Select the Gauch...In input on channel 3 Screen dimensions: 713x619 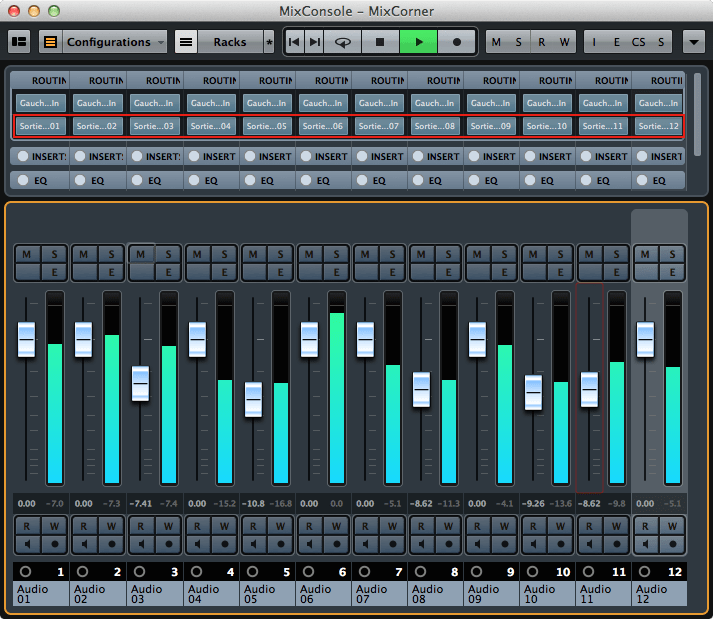pyautogui.click(x=155, y=102)
